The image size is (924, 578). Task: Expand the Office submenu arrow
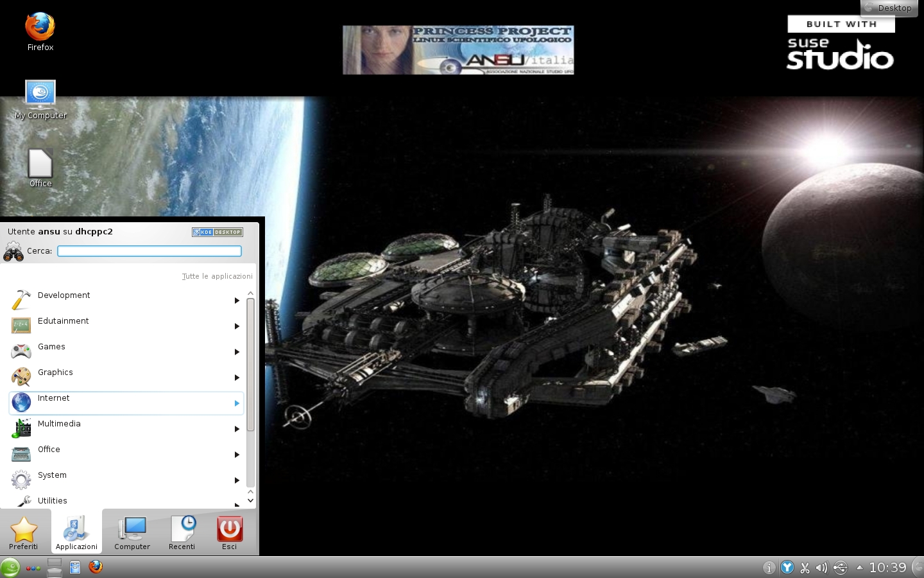(237, 455)
